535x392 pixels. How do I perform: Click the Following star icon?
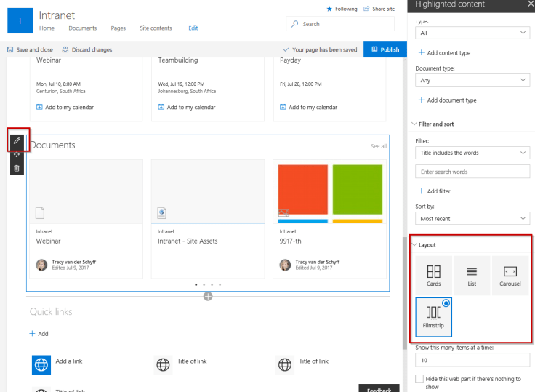pos(329,9)
